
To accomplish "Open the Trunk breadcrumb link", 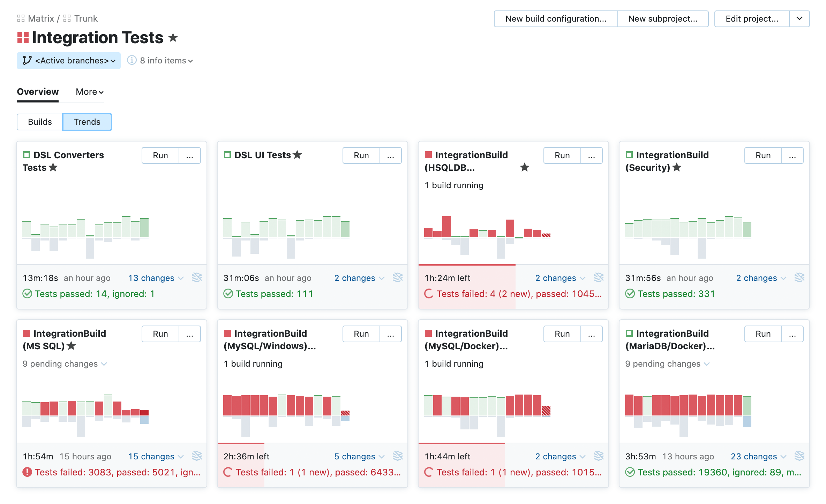I will pos(85,18).
